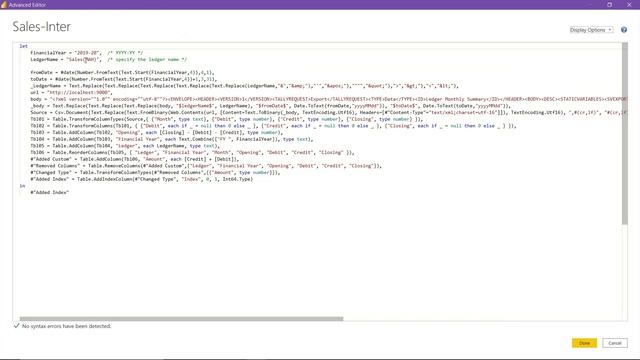This screenshot has height=360, width=640.
Task: Click the Tbl04 Financial Year line
Action: pos(172,139)
